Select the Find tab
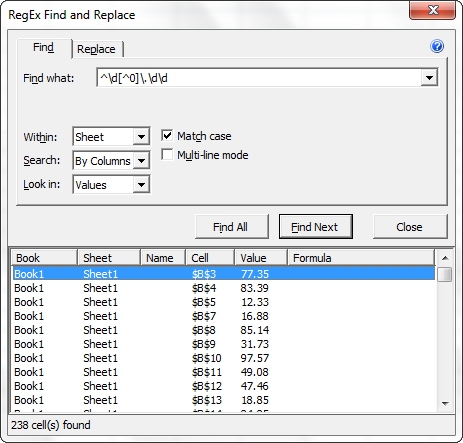This screenshot has width=463, height=443. pos(44,48)
